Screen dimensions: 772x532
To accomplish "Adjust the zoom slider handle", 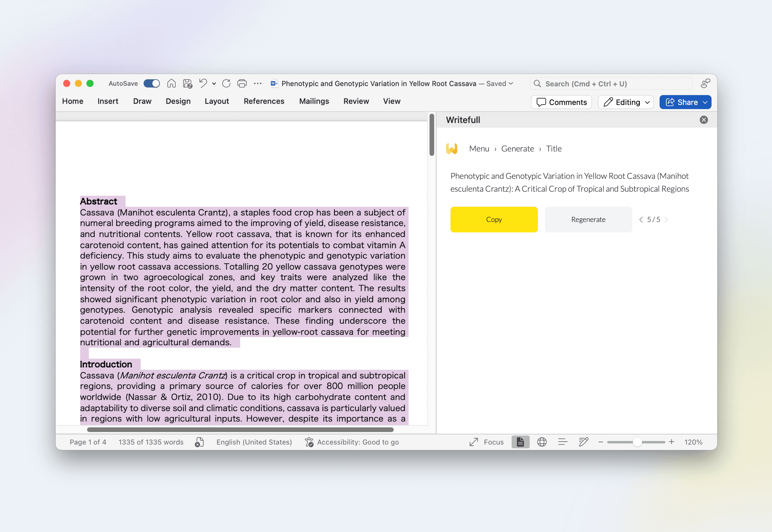I will coord(637,442).
